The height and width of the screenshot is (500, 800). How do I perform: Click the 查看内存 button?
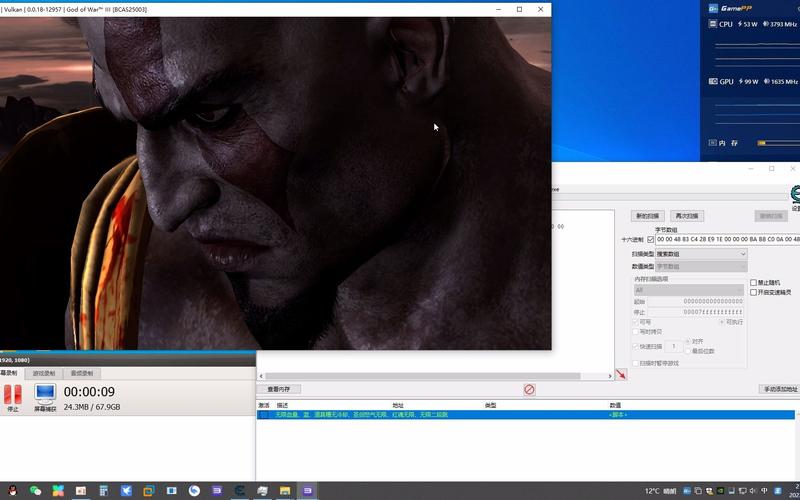click(279, 389)
